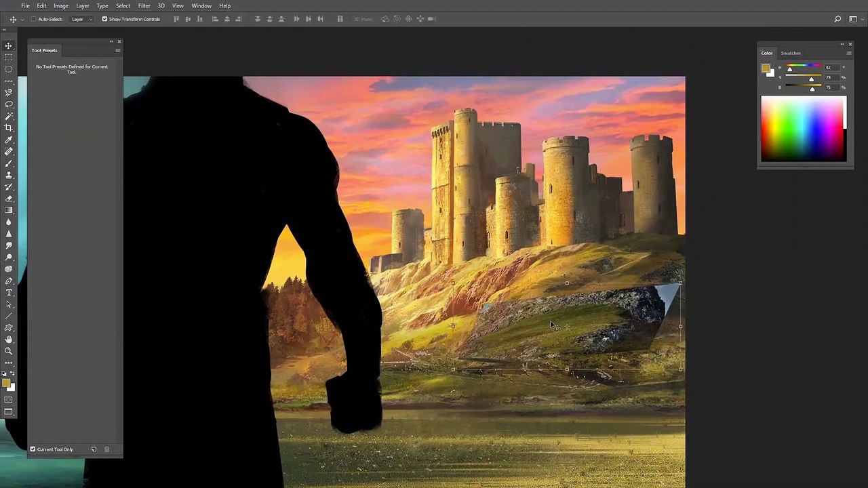Open the Help menu

(224, 5)
